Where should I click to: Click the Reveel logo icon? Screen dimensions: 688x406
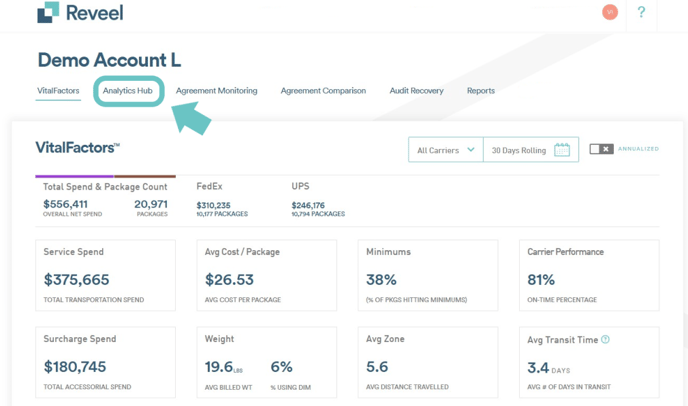point(48,12)
